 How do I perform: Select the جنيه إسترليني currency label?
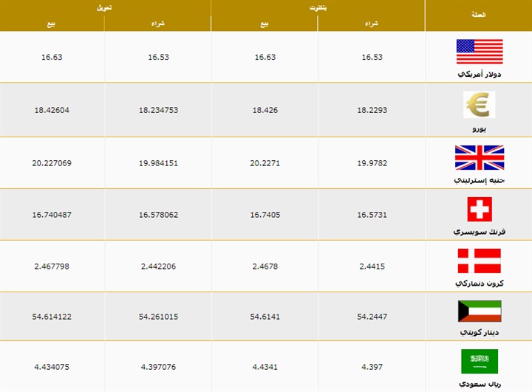coord(479,179)
